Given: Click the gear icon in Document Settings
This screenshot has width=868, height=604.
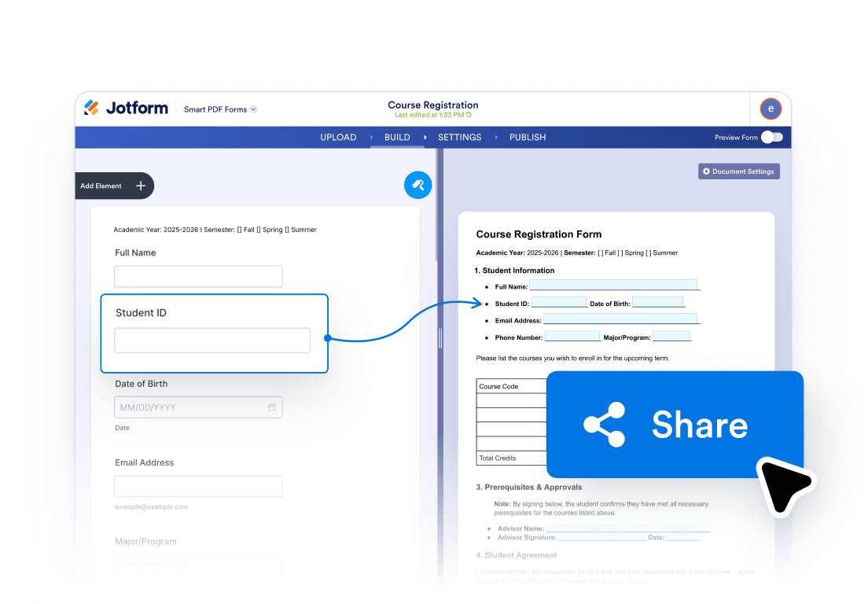Looking at the screenshot, I should pyautogui.click(x=706, y=171).
